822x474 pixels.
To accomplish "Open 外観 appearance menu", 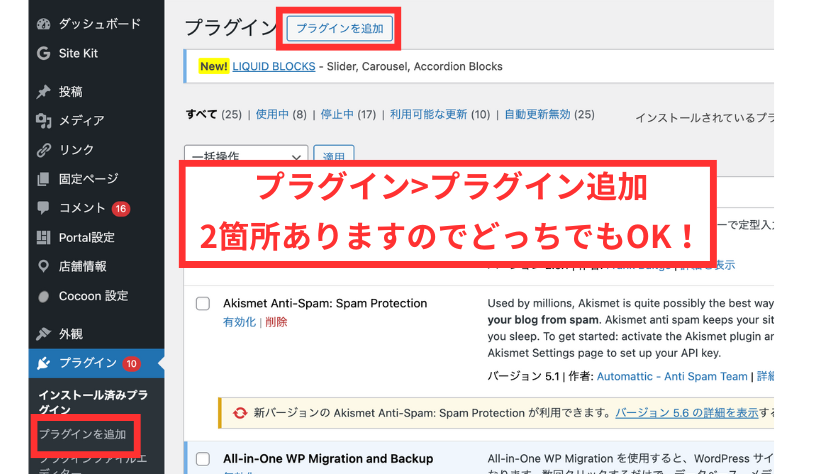I will point(71,333).
